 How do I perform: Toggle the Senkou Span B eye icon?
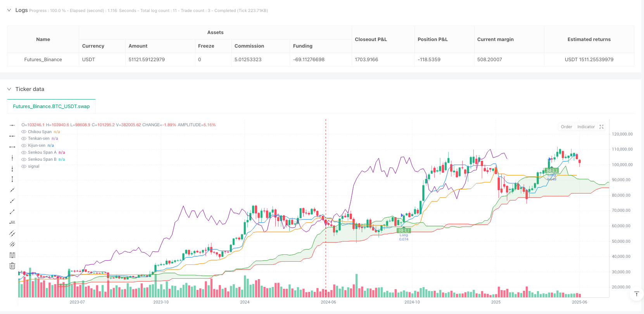click(x=24, y=159)
